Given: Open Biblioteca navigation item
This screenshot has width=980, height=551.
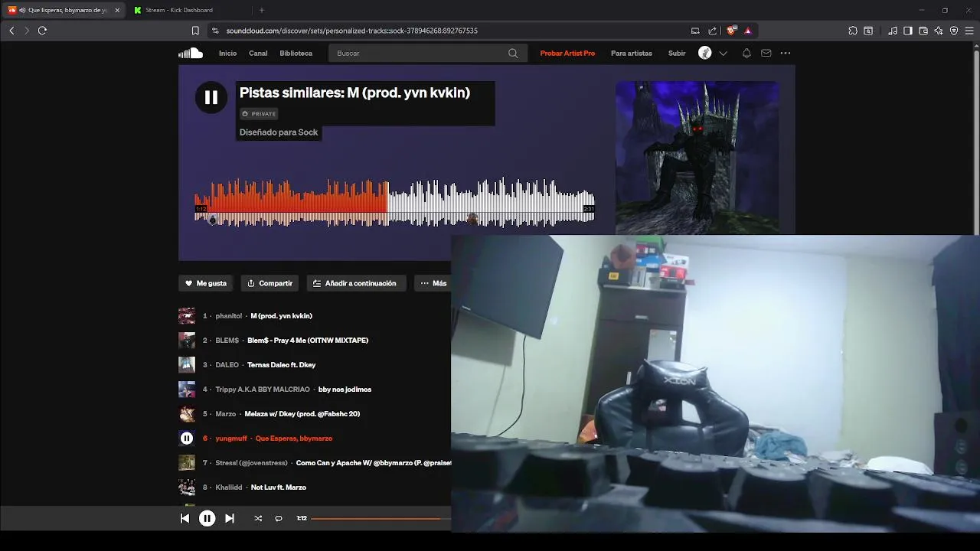Looking at the screenshot, I should pos(296,54).
